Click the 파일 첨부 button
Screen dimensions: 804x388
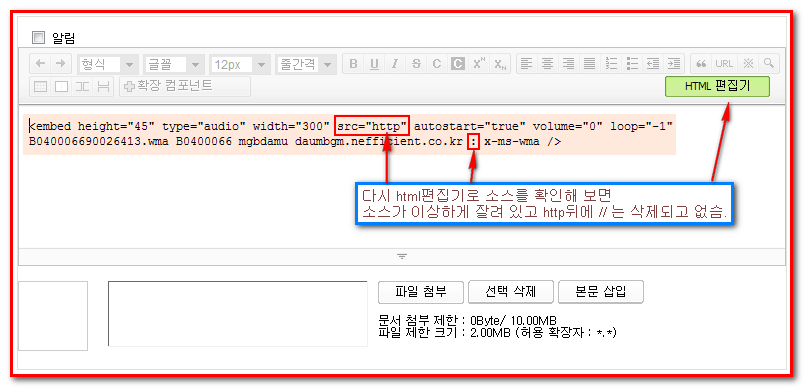click(x=421, y=292)
